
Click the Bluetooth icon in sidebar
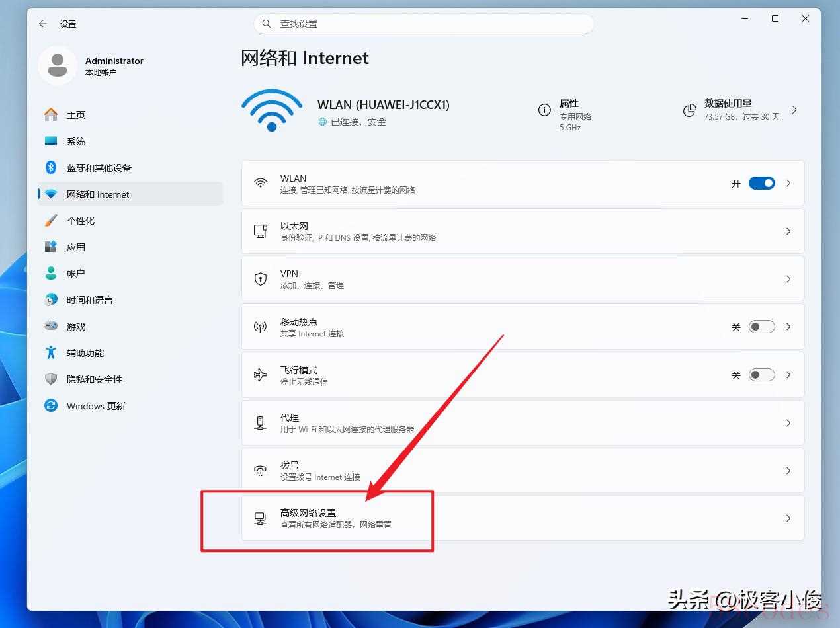[51, 168]
